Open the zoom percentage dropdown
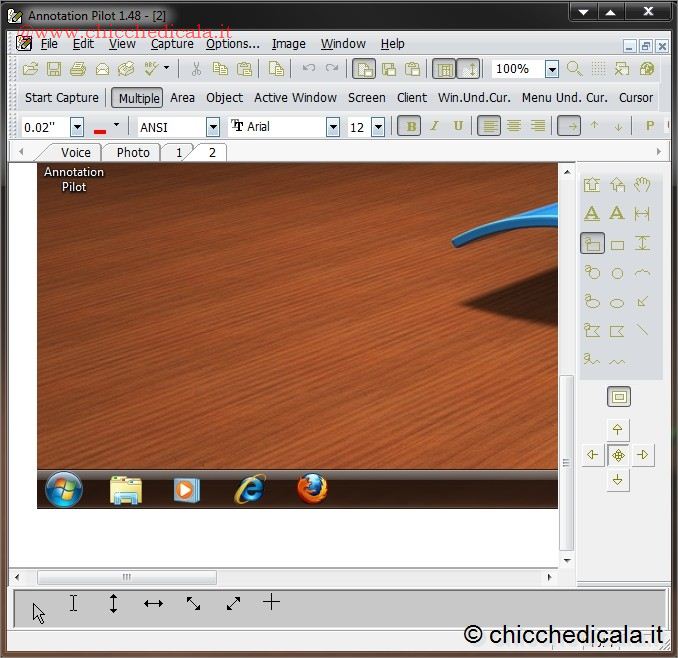This screenshot has height=658, width=678. pos(551,69)
